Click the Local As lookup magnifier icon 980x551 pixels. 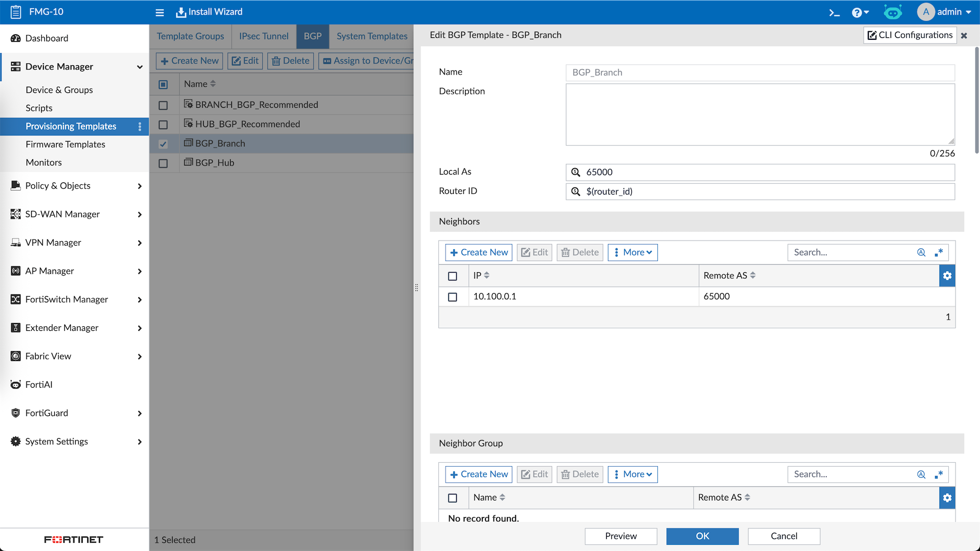(x=576, y=172)
